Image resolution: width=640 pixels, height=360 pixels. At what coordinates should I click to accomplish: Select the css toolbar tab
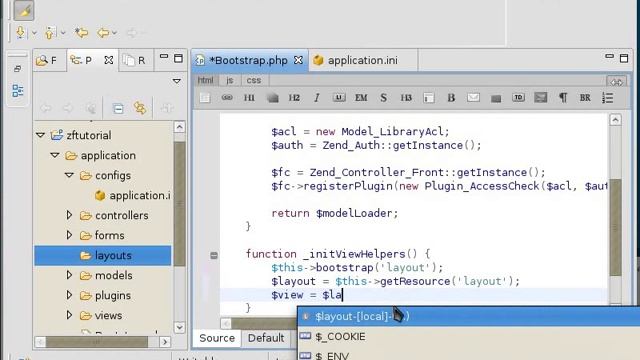click(x=253, y=80)
